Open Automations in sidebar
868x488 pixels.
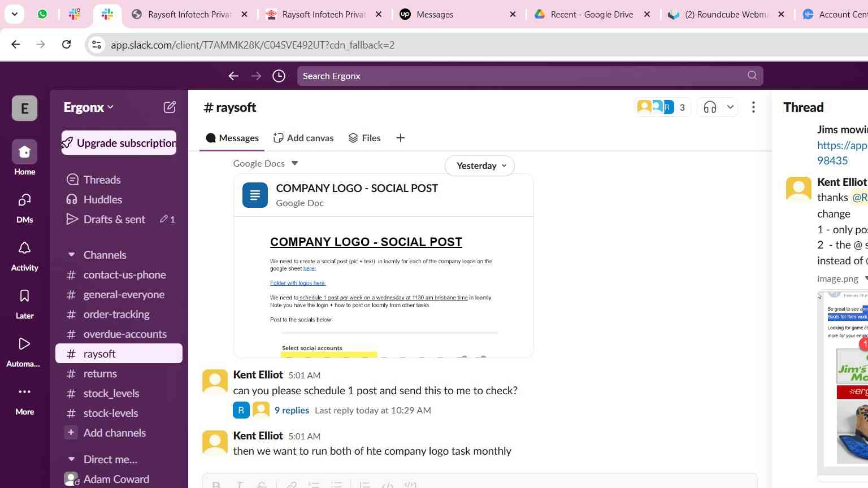coord(24,351)
